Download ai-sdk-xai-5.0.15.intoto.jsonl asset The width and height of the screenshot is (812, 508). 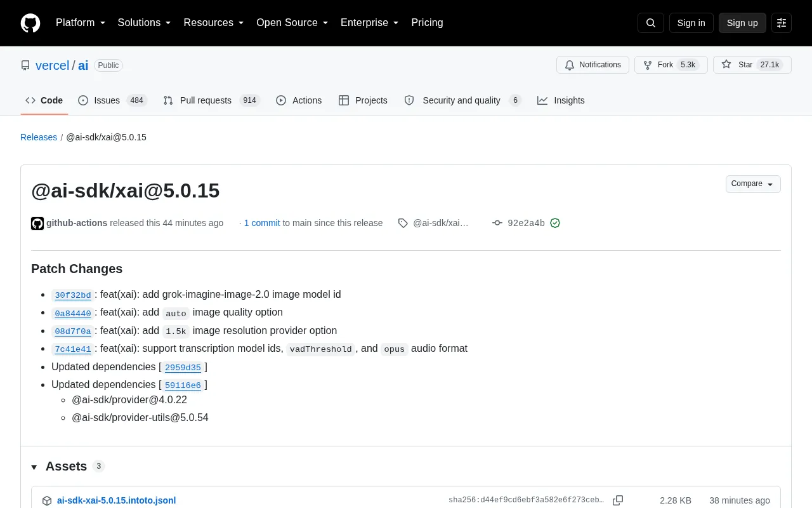117,500
